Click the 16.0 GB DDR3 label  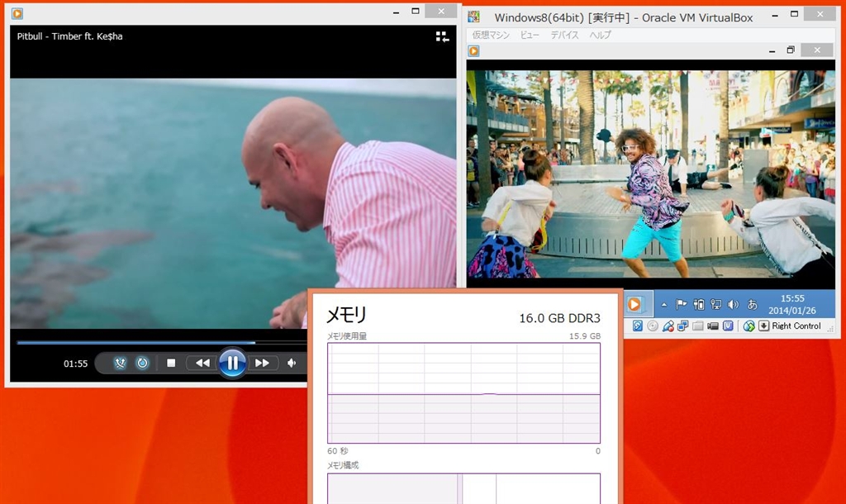tap(559, 318)
